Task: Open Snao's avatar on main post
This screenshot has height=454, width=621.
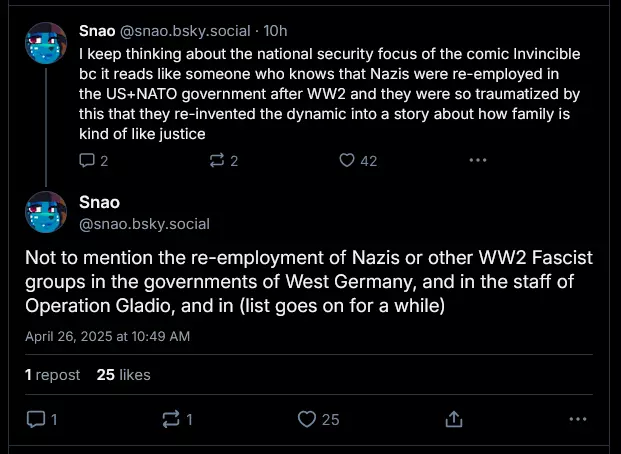Action: pos(46,211)
